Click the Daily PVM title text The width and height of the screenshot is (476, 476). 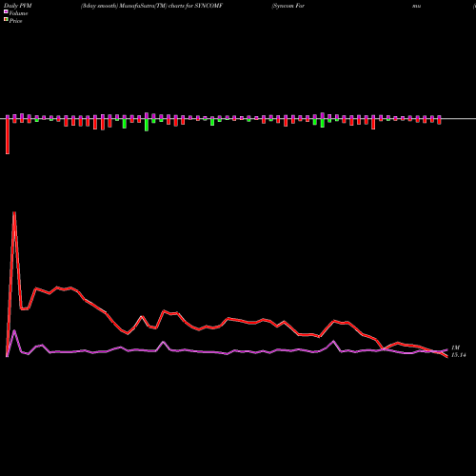pyautogui.click(x=18, y=6)
